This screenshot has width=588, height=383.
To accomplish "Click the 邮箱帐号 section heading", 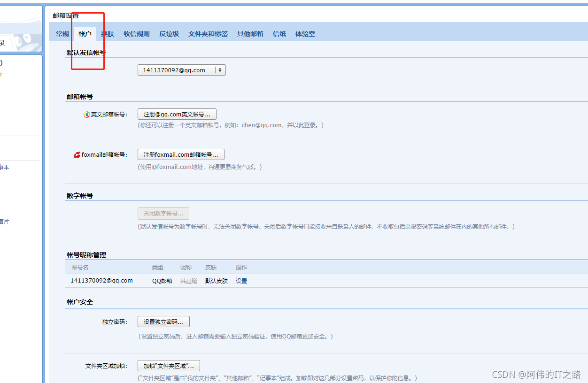I will (x=80, y=97).
